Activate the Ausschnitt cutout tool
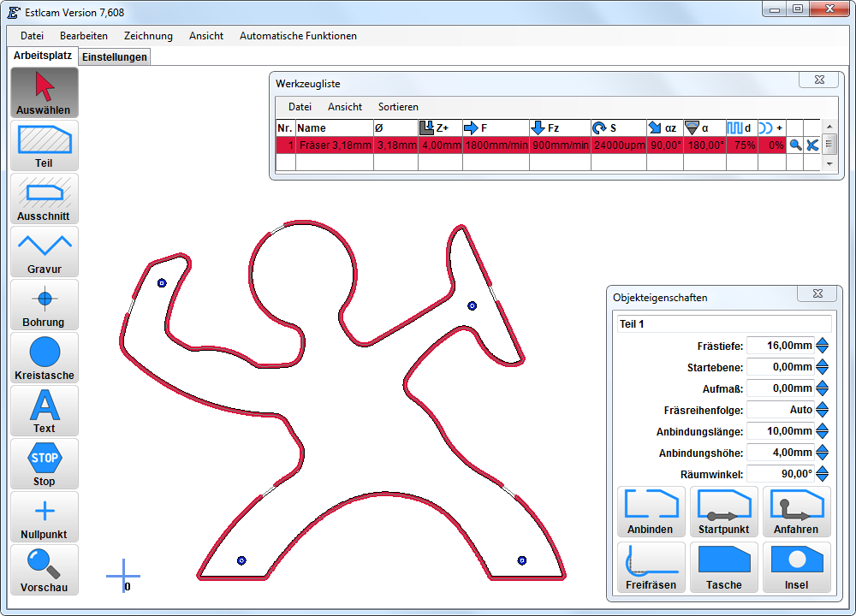856x616 pixels. pyautogui.click(x=45, y=198)
